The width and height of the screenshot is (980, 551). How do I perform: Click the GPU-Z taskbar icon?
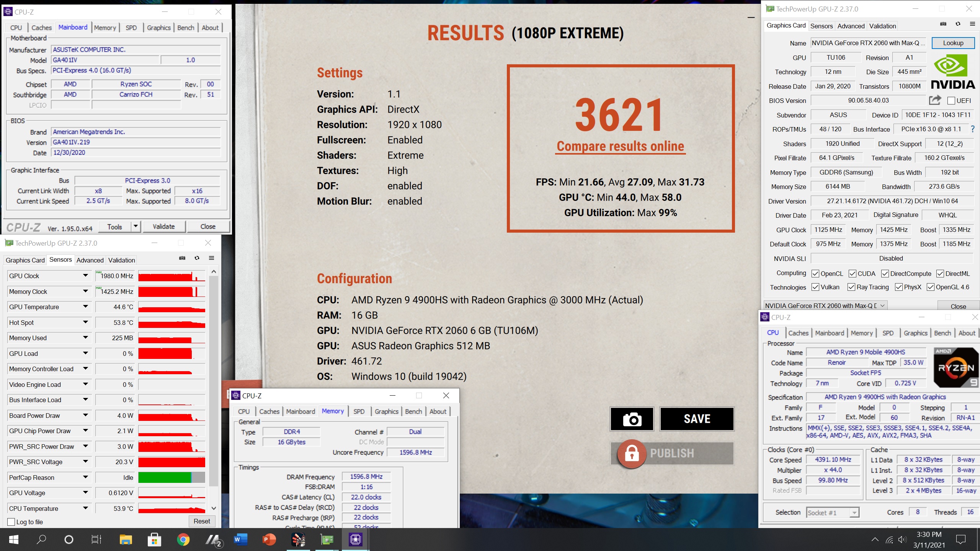327,540
